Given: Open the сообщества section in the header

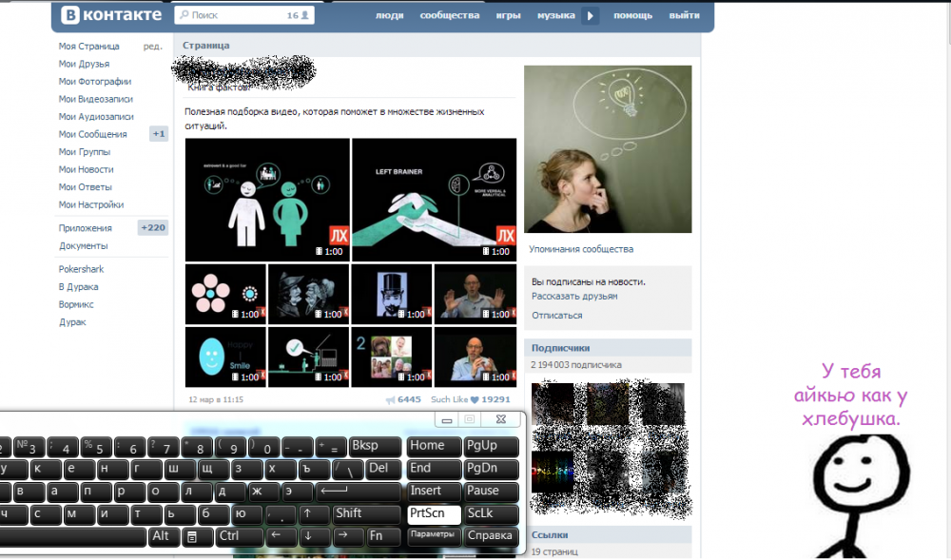Looking at the screenshot, I should [450, 15].
